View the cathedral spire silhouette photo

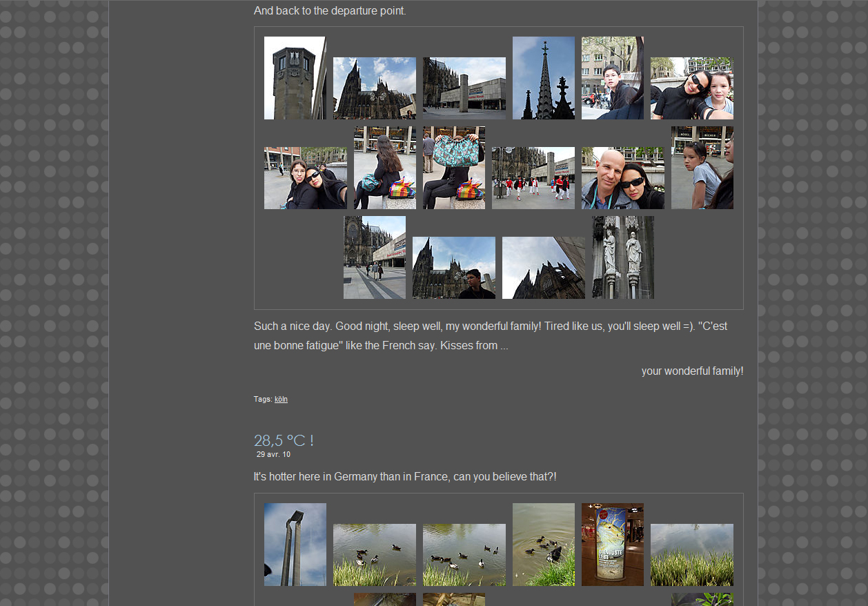pyautogui.click(x=543, y=78)
